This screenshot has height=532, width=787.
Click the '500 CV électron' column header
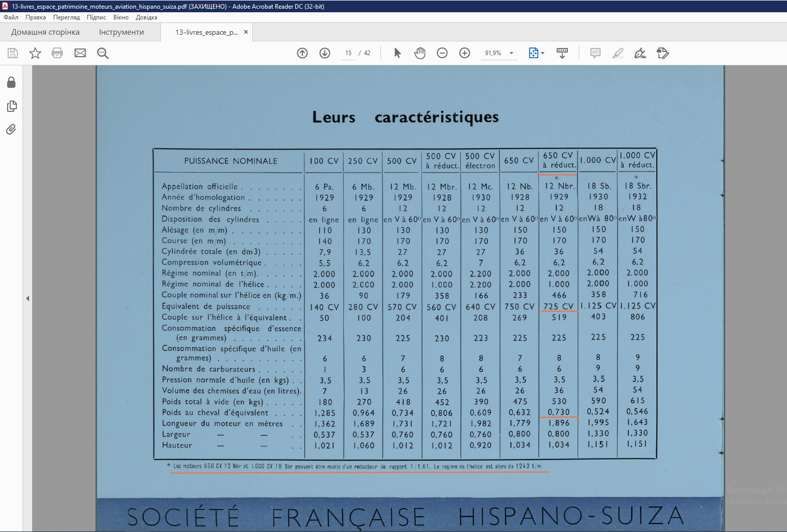point(480,161)
